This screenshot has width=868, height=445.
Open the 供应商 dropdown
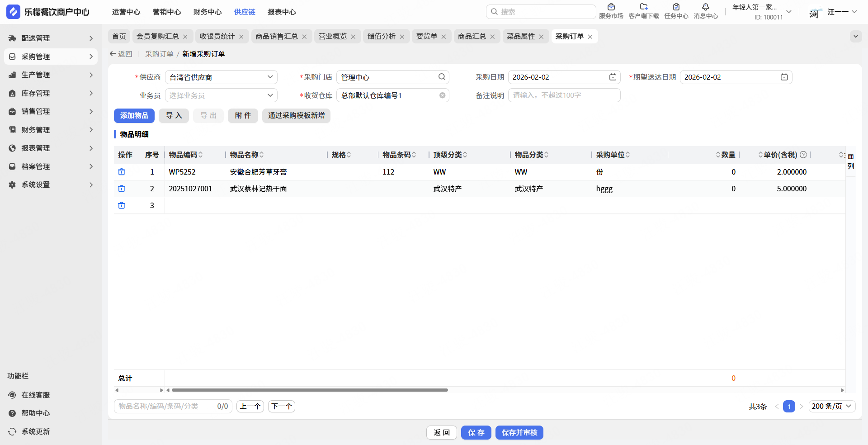pos(221,77)
